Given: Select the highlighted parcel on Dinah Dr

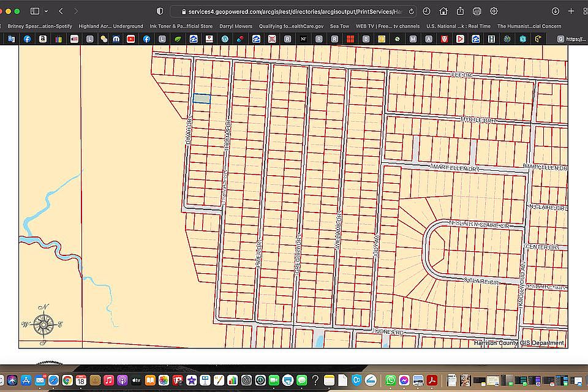Looking at the screenshot, I should pyautogui.click(x=202, y=99).
